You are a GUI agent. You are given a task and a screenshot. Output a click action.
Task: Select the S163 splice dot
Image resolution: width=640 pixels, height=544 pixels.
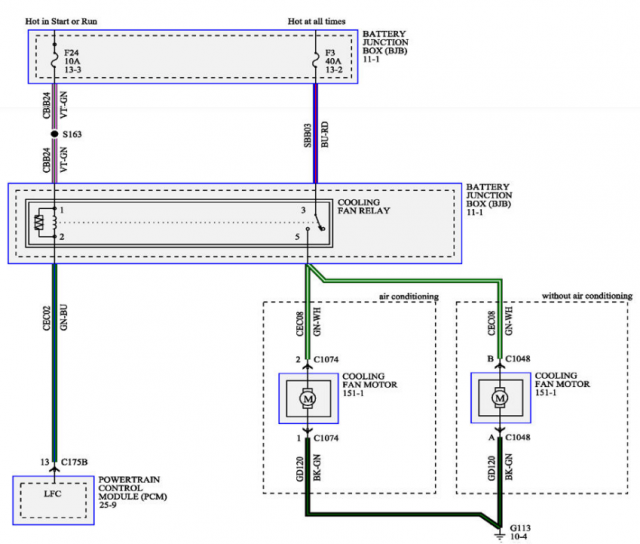coord(53,131)
